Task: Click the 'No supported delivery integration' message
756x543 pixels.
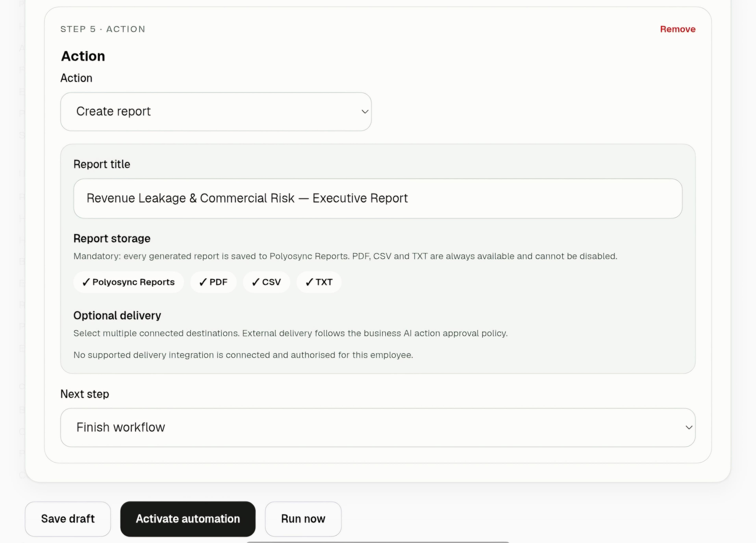Action: coord(243,355)
